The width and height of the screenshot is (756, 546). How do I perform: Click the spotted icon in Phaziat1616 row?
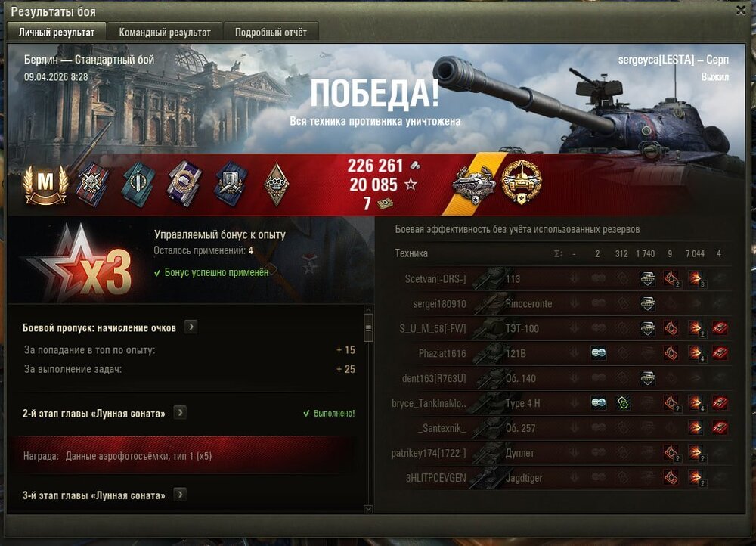tap(598, 353)
